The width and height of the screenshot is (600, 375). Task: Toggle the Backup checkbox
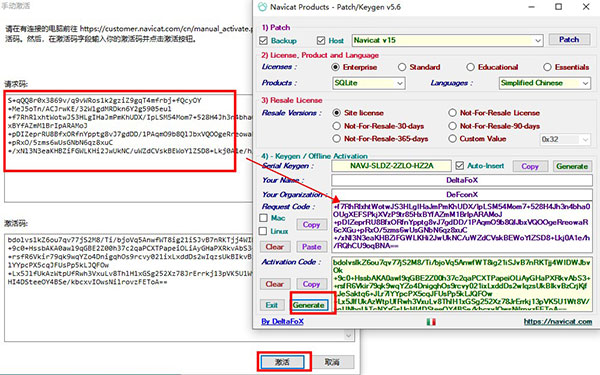point(263,41)
